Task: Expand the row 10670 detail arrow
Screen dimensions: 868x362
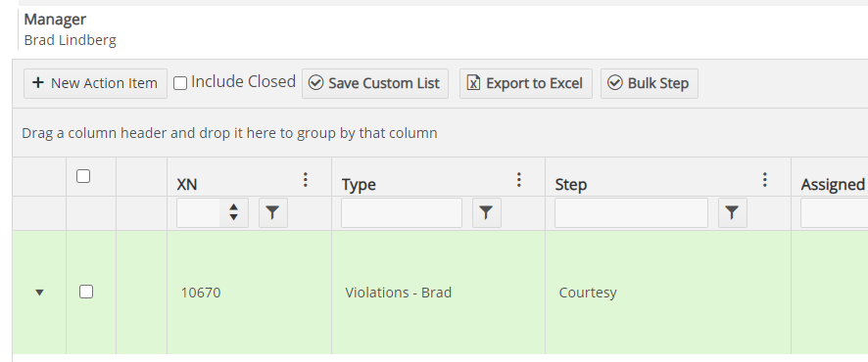Action: pyautogui.click(x=39, y=293)
